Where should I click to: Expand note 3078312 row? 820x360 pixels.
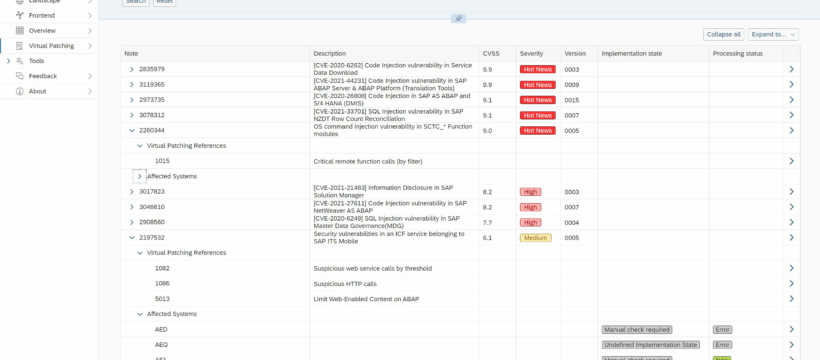click(x=132, y=115)
